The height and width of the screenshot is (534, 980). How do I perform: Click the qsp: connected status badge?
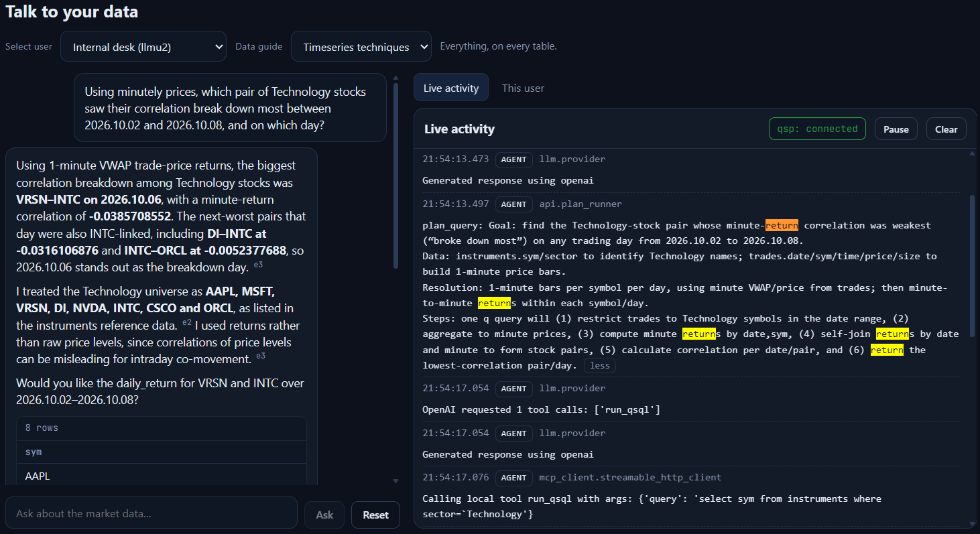(817, 129)
